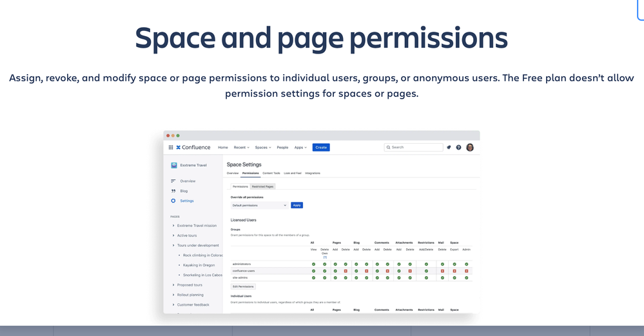Click administrators Comments Add green check

(377, 264)
